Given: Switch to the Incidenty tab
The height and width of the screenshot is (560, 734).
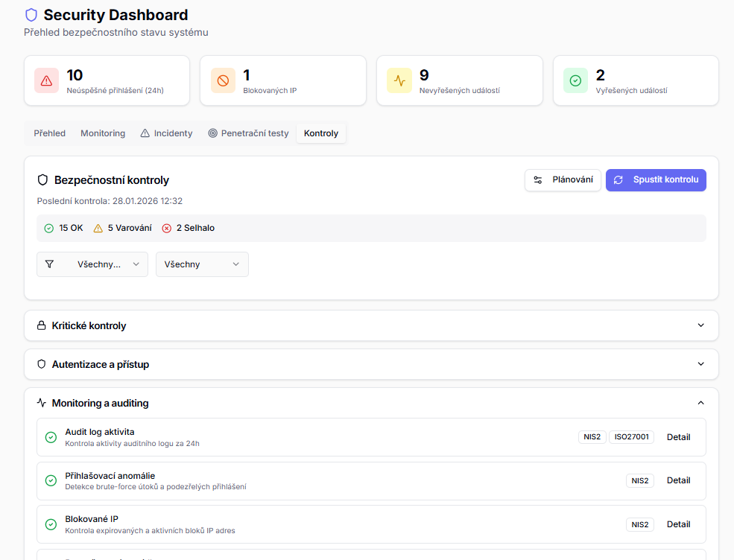Looking at the screenshot, I should [166, 133].
